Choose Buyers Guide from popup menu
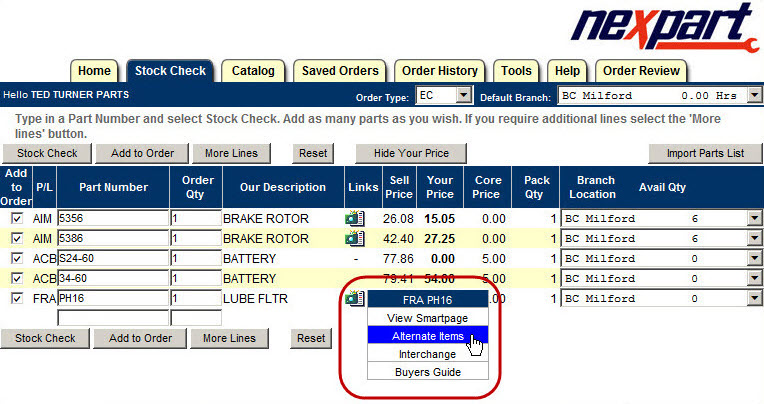 (428, 372)
